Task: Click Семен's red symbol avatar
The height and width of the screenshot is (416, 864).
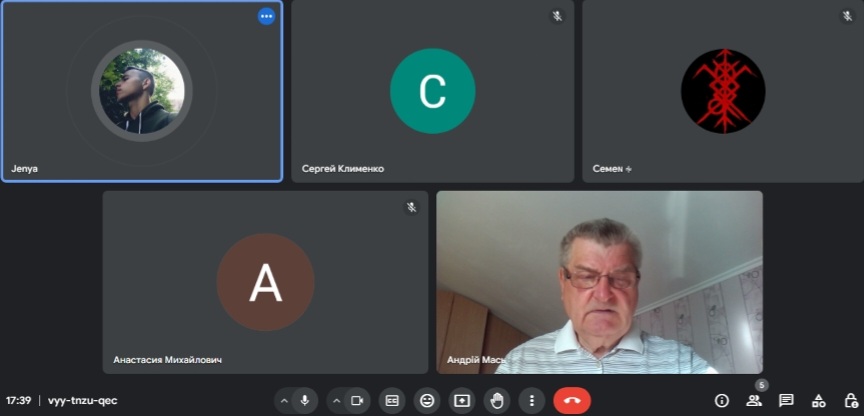Action: pos(723,91)
